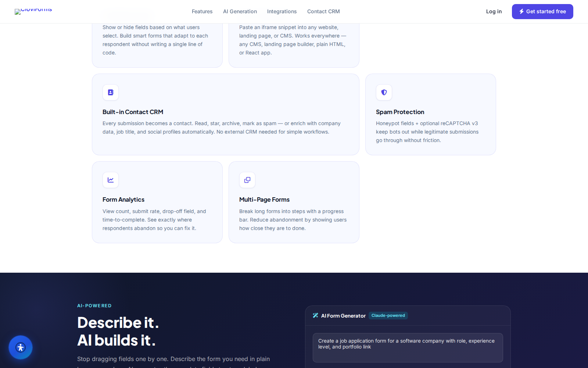Click the lightning bolt icon in Get started
Screen dimensions: 588x368
(x=521, y=11)
